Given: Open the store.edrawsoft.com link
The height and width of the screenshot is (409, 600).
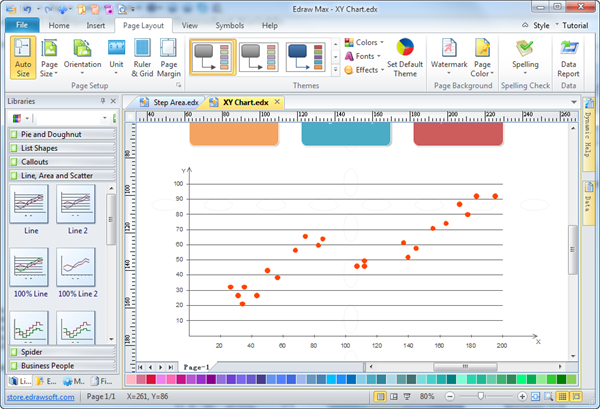Looking at the screenshot, I should [39, 397].
